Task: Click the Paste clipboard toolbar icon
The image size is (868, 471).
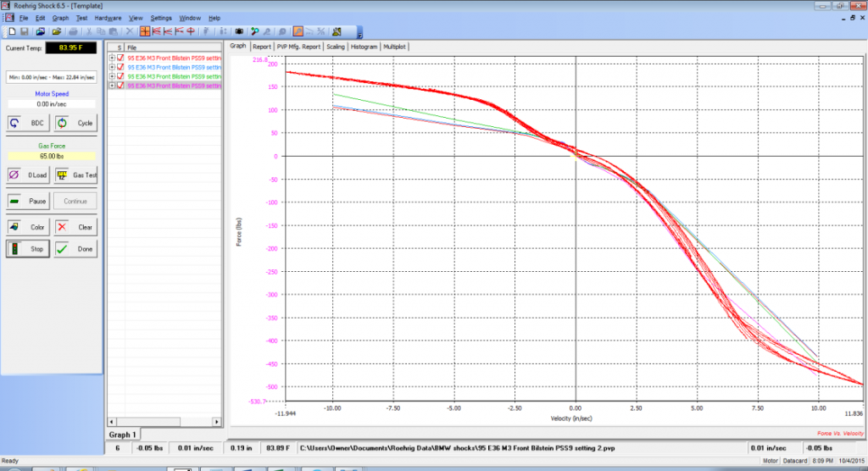Action: pos(113,31)
